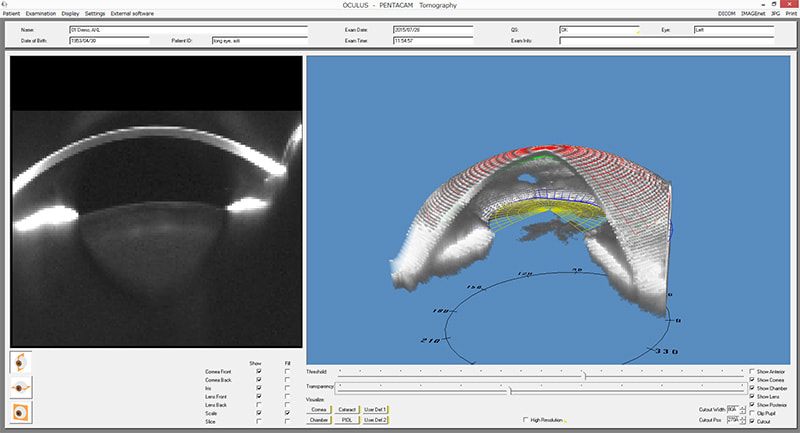Click the Cornea visualize button

coord(319,410)
